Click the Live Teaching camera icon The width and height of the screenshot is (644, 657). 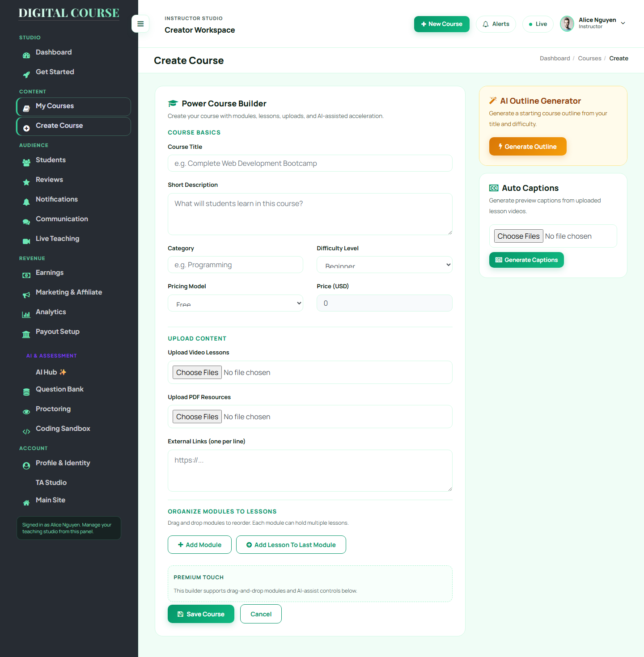click(x=26, y=241)
